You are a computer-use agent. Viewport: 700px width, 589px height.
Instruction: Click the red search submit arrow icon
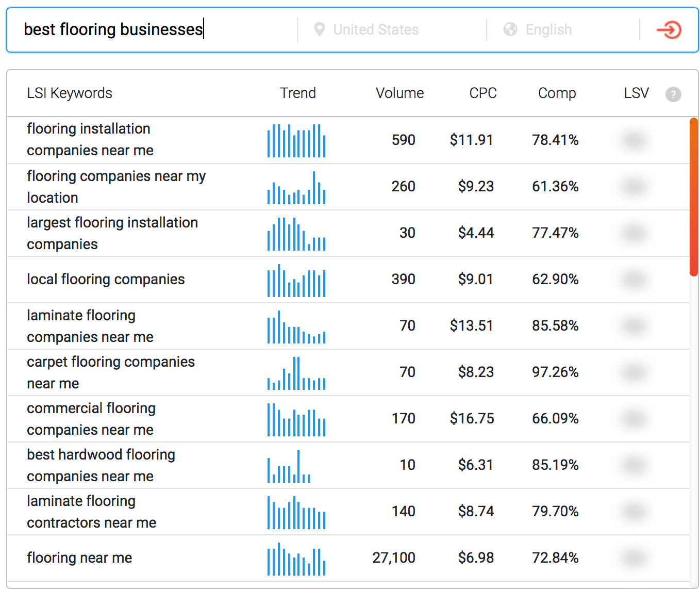(x=669, y=30)
